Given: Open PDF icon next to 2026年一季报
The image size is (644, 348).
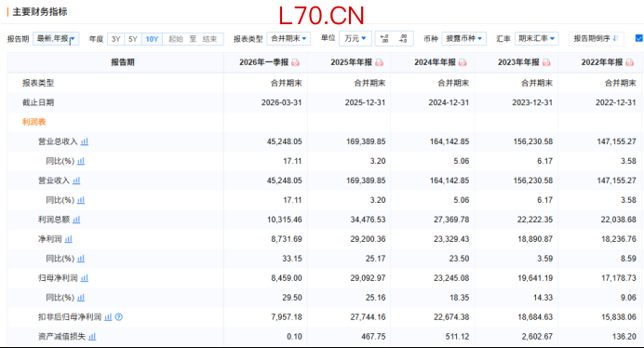Looking at the screenshot, I should [295, 62].
